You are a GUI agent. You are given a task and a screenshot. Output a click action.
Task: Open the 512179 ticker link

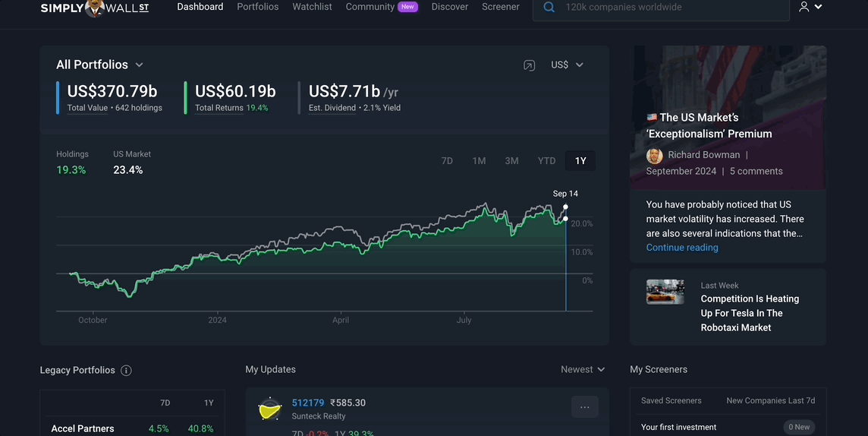click(x=308, y=403)
